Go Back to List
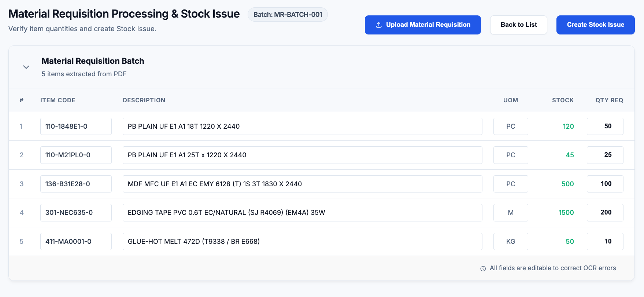 [x=518, y=25]
